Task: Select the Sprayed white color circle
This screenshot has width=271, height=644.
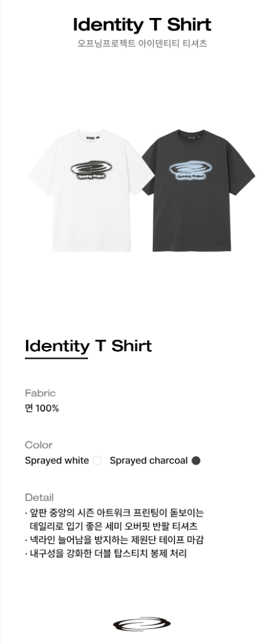Action: 97,461
